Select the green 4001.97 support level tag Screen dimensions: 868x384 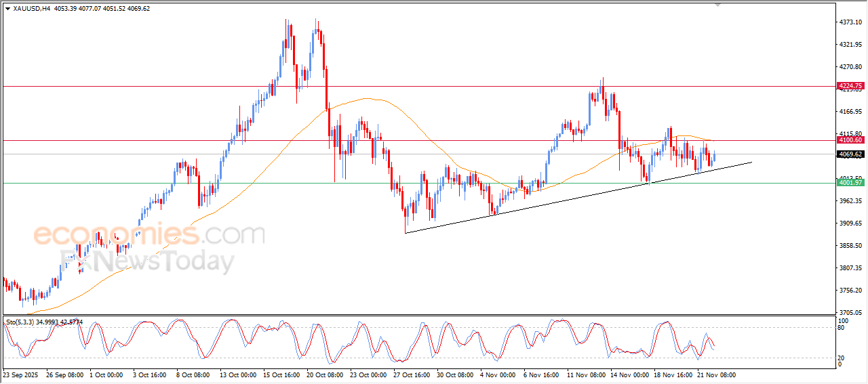click(850, 183)
